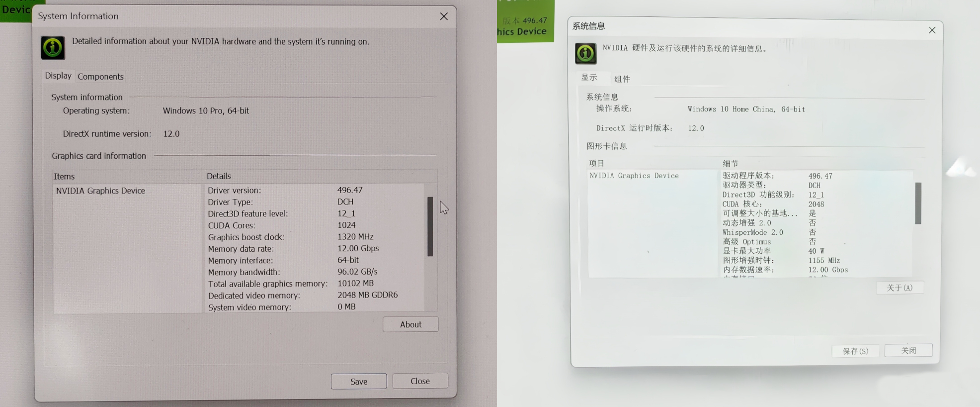Click the 图形增强时钟 value 1155 MHz

824,261
